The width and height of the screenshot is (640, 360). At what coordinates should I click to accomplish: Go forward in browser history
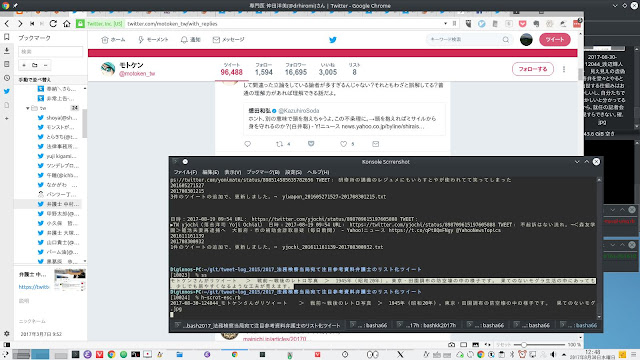click(20, 24)
